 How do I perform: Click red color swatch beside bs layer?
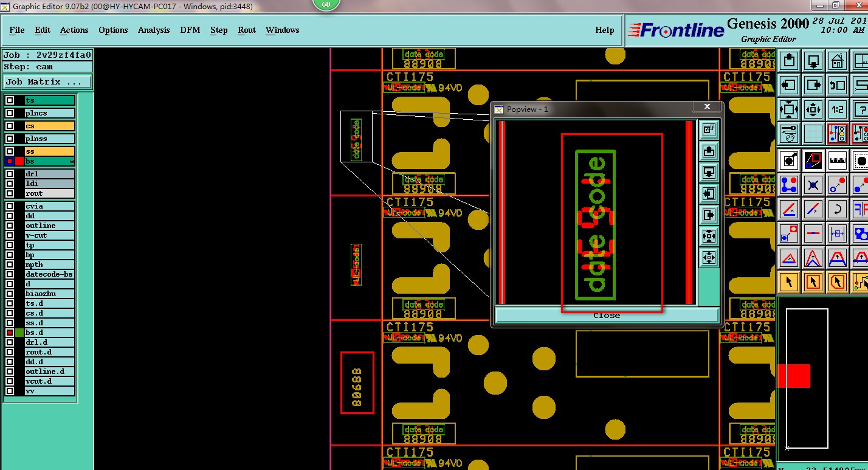tap(19, 161)
